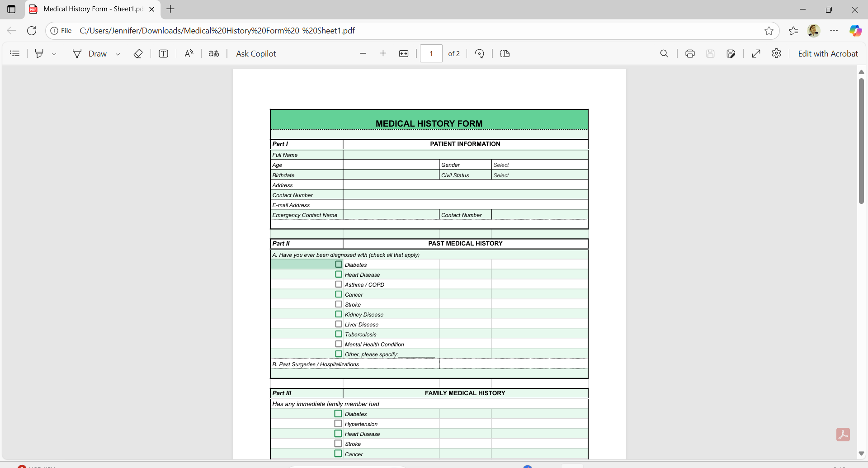Viewport: 868px width, 468px height.
Task: Check the Cancer box under Past Medical History
Action: pyautogui.click(x=339, y=294)
